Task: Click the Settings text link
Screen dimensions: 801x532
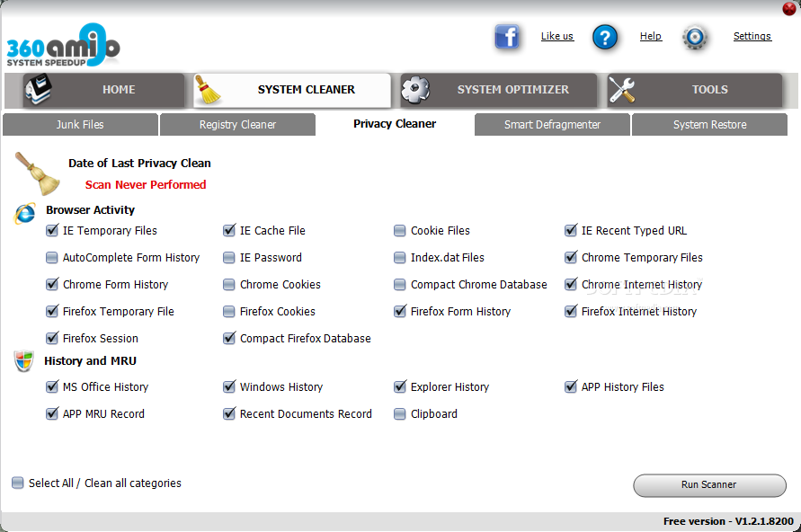Action: coord(752,37)
